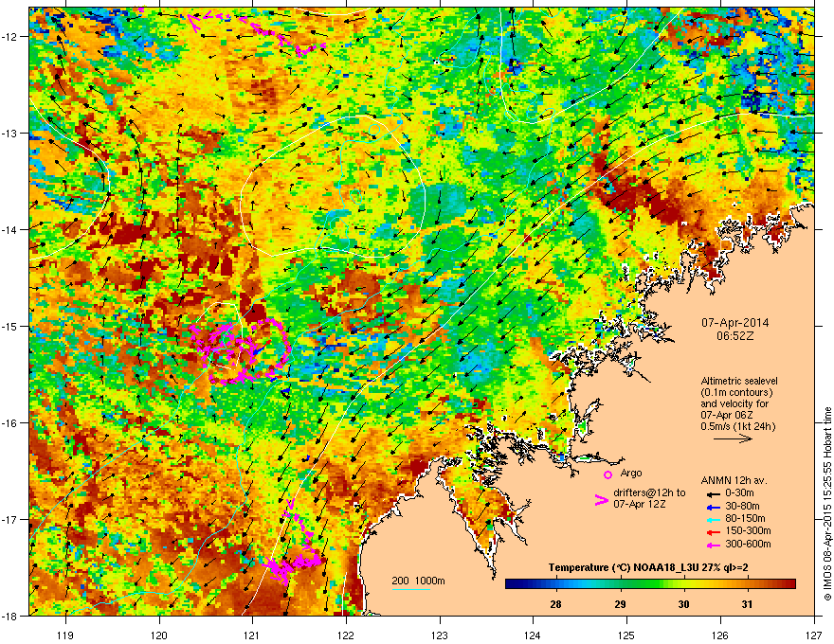Click the Argo legend label
The height and width of the screenshot is (644, 834).
click(x=631, y=473)
